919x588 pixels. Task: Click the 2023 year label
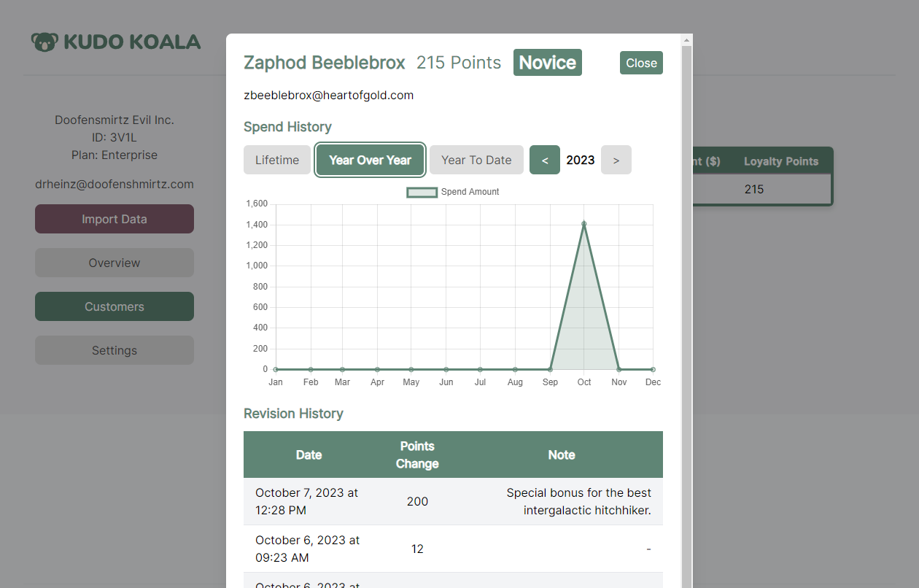coord(581,160)
